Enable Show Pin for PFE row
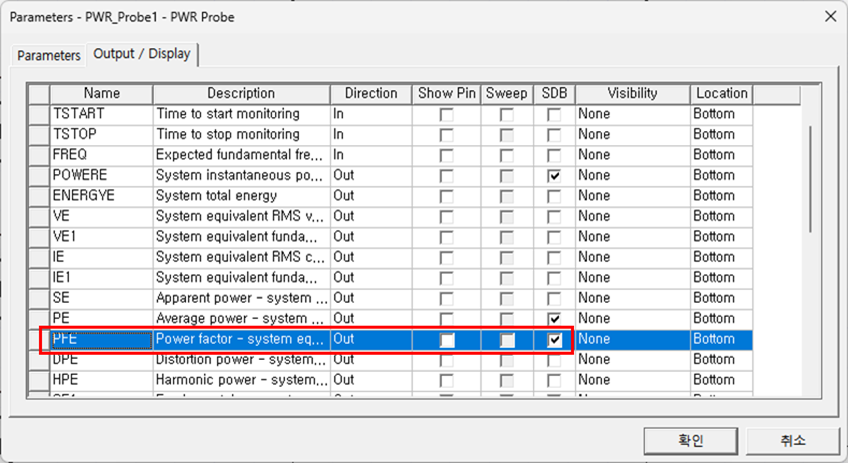This screenshot has width=848, height=463. [x=447, y=339]
